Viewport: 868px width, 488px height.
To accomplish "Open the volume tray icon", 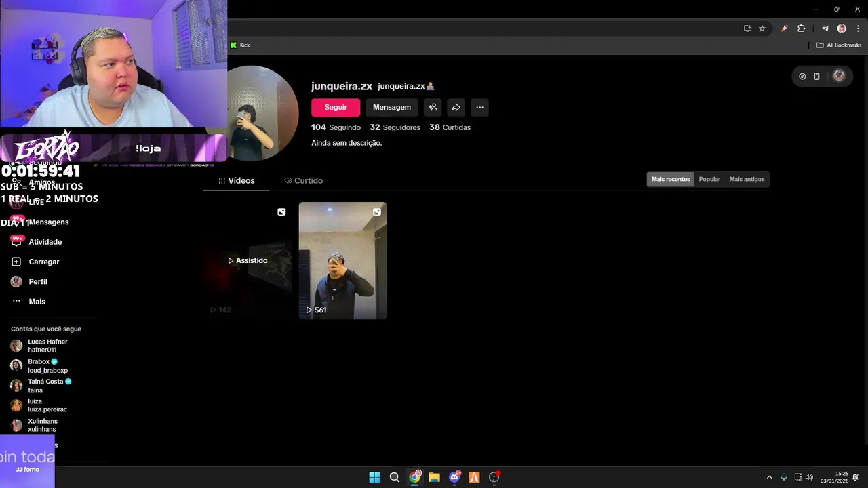I will click(x=809, y=477).
